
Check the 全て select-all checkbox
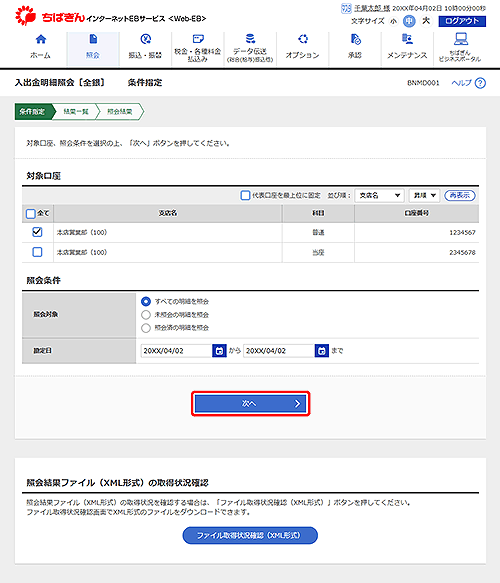[x=31, y=214]
